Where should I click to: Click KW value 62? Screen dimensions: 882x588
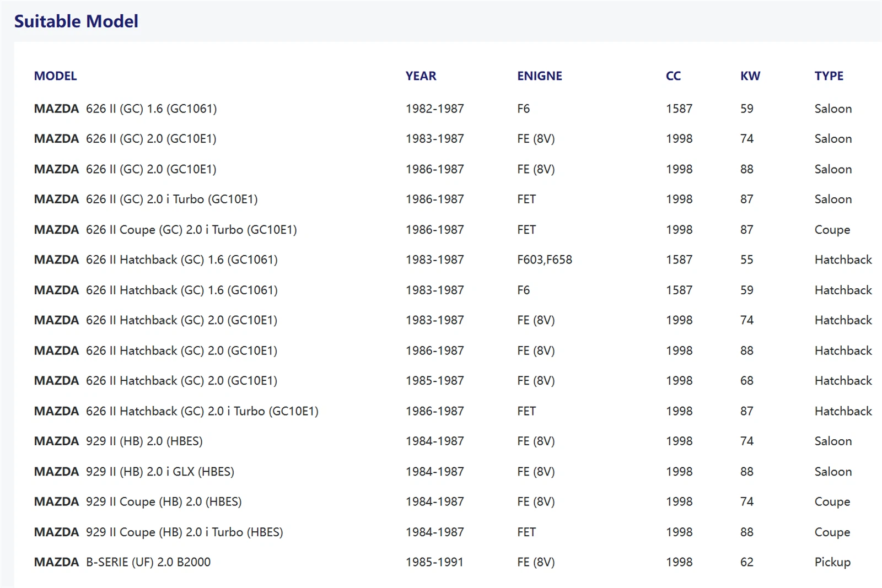click(x=747, y=562)
